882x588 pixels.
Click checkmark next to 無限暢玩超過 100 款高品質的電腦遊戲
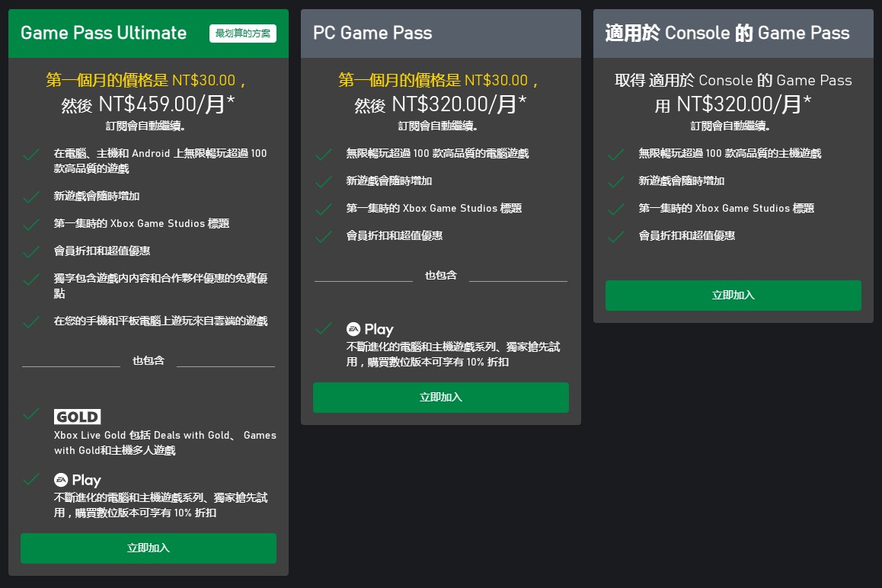click(x=324, y=155)
